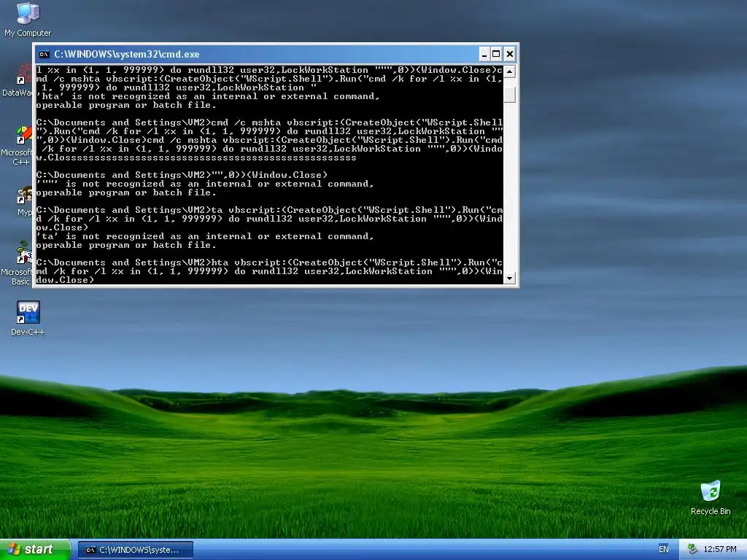Click the last console line "dow.Close)"
Screen dimensions: 747x560
[x=65, y=280]
